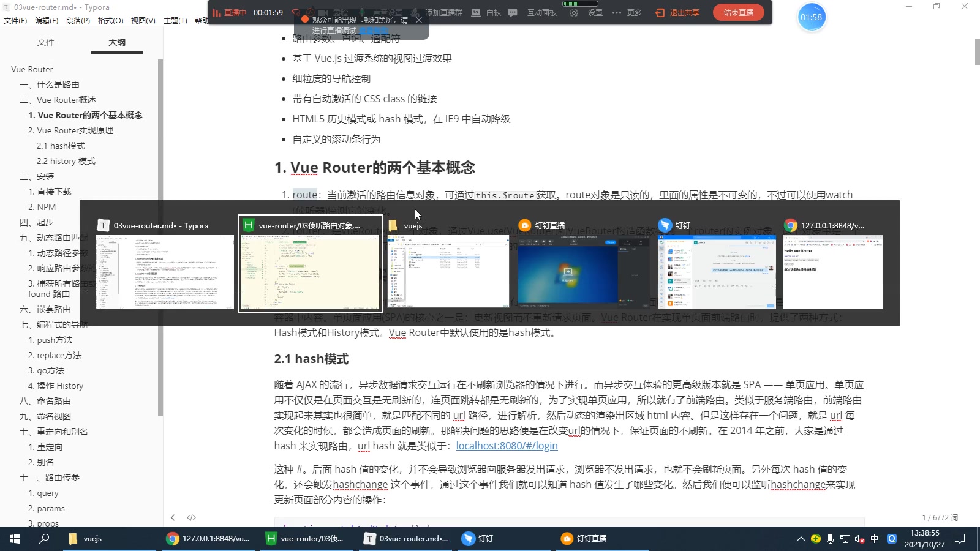
Task: Go to outline item 4. 操作 History
Action: click(56, 386)
